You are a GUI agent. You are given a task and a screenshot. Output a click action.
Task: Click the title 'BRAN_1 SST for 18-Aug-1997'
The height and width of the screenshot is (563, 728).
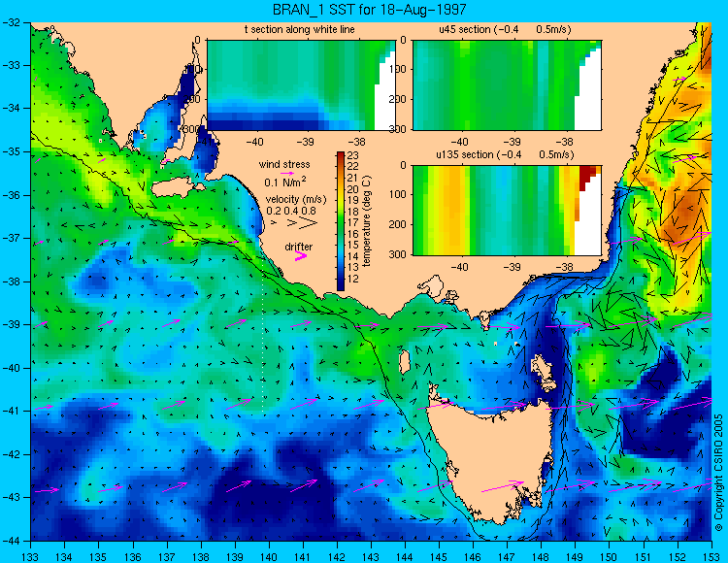click(369, 9)
